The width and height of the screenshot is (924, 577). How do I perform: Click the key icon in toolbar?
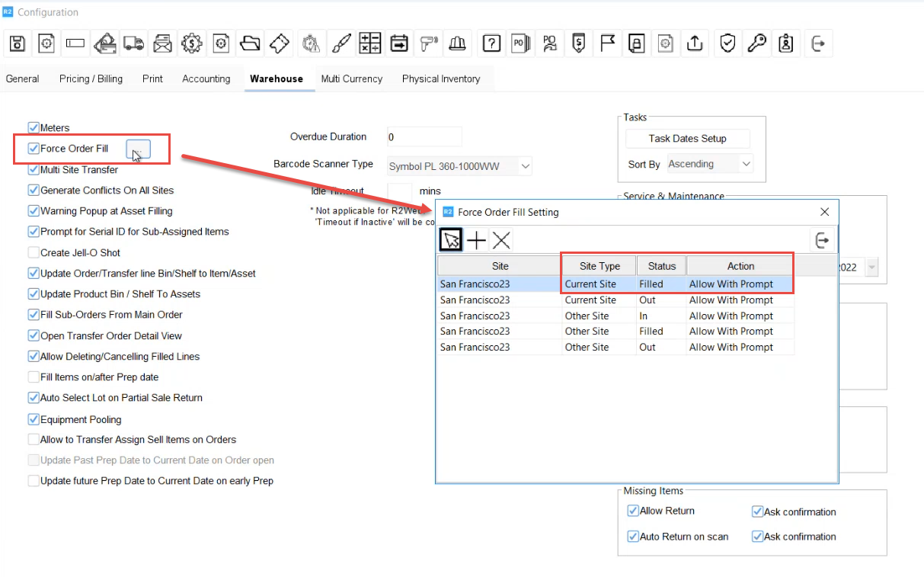click(756, 44)
